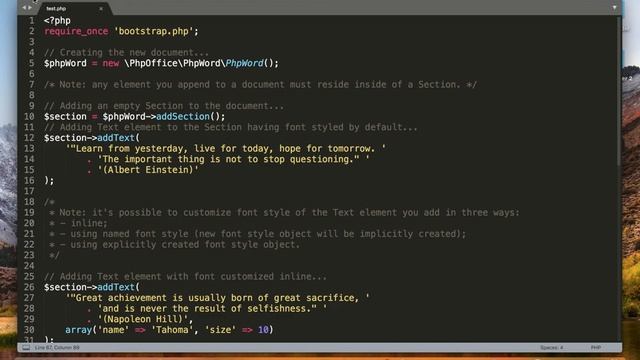Close the test.php tab
640x360 pixels.
pos(101,9)
